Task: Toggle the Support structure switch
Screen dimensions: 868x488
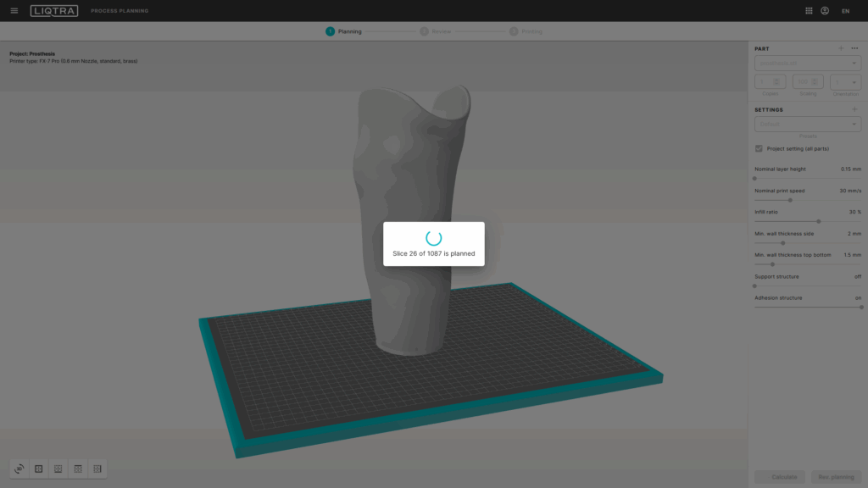Action: pyautogui.click(x=755, y=286)
